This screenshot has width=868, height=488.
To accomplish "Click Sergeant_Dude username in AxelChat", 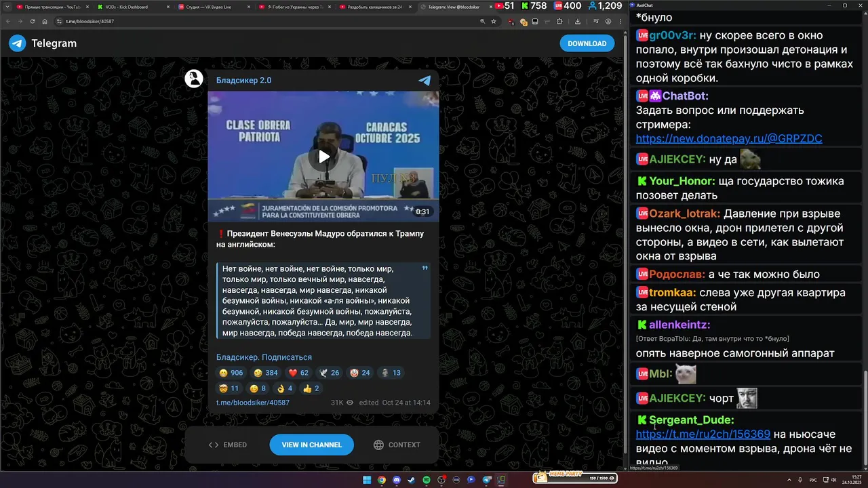I will [x=691, y=420].
